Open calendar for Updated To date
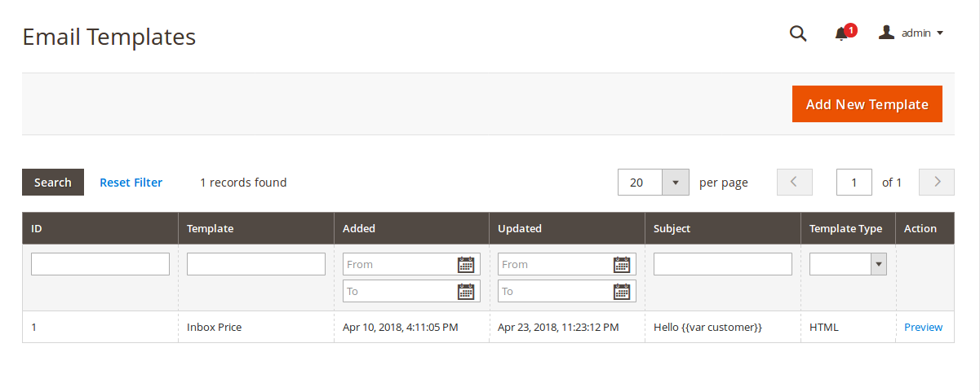Image resolution: width=980 pixels, height=392 pixels. pyautogui.click(x=622, y=291)
